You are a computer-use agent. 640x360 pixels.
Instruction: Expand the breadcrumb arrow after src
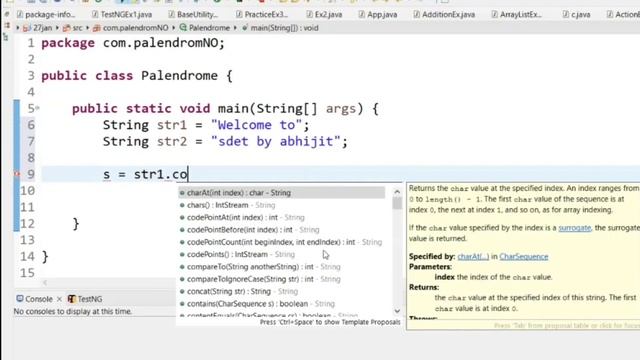point(87,28)
